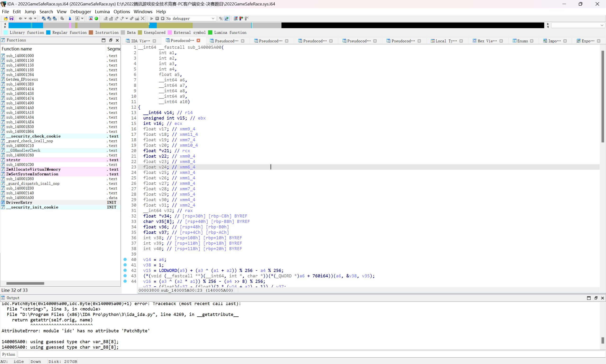Open the text view A button
This screenshot has height=364, width=606.
click(77, 18)
